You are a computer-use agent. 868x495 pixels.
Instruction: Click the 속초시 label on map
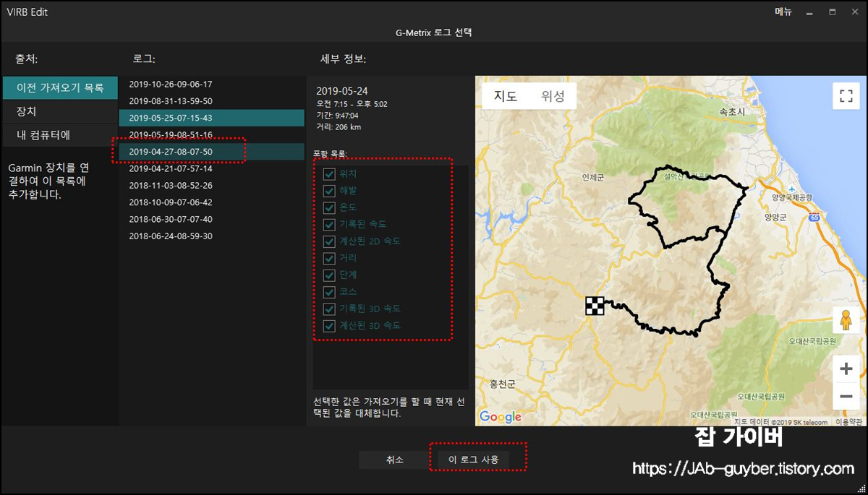732,113
